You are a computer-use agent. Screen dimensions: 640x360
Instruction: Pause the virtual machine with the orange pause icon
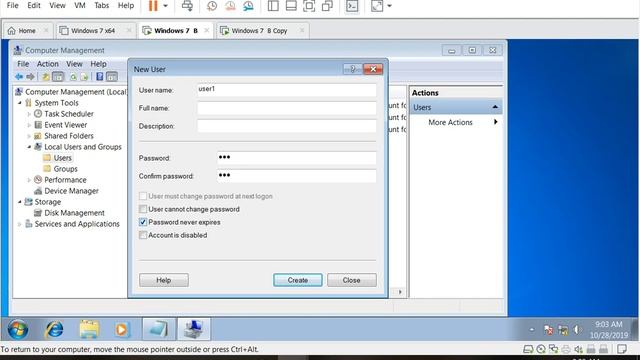pyautogui.click(x=153, y=6)
